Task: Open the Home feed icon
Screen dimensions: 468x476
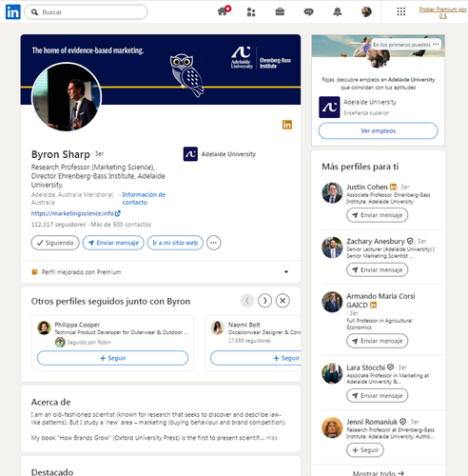Action: point(224,11)
